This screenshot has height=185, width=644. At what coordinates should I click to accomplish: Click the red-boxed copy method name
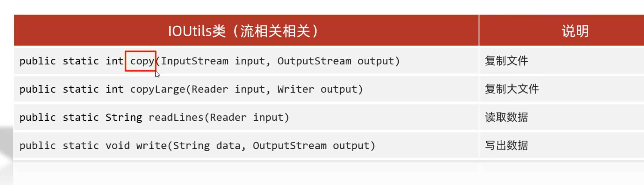coord(142,61)
